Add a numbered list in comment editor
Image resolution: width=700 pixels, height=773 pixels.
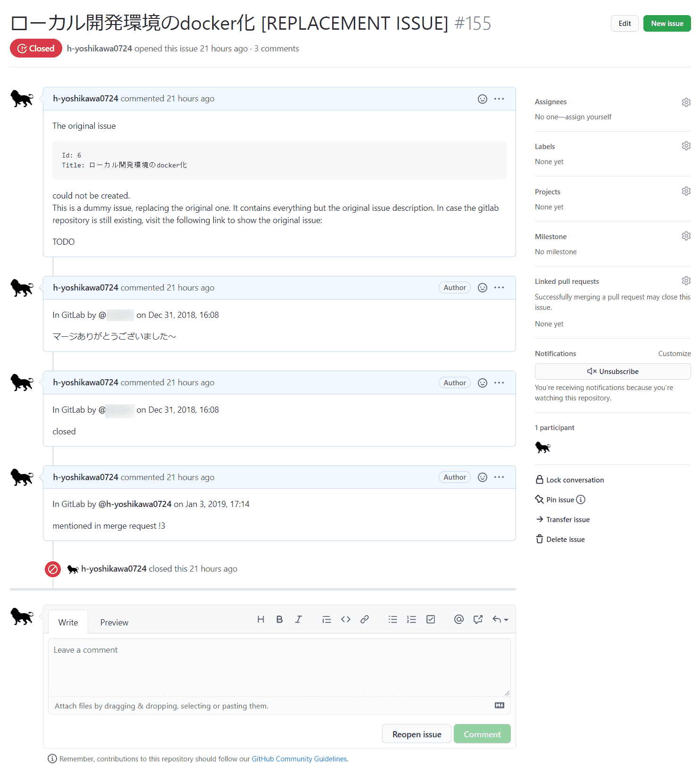tap(411, 619)
